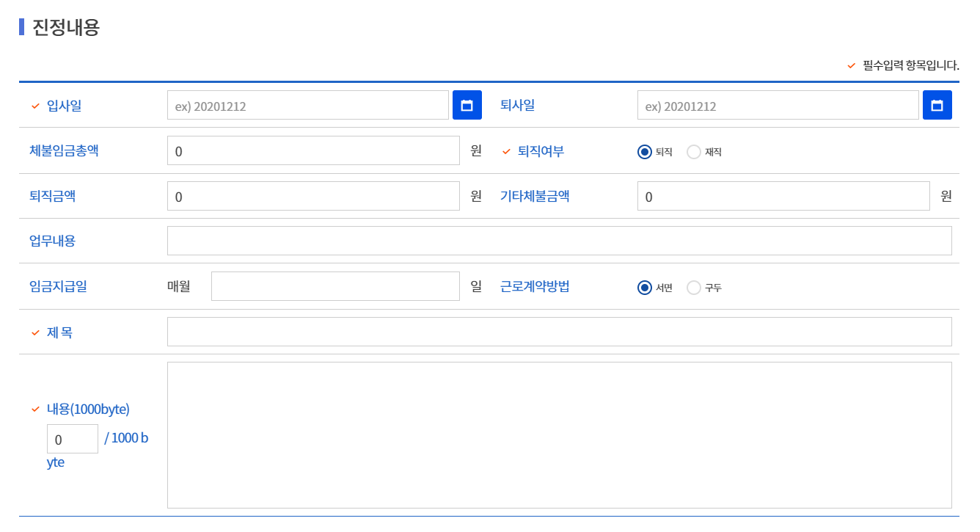Click the 체불임금총액 amount field

(x=313, y=150)
